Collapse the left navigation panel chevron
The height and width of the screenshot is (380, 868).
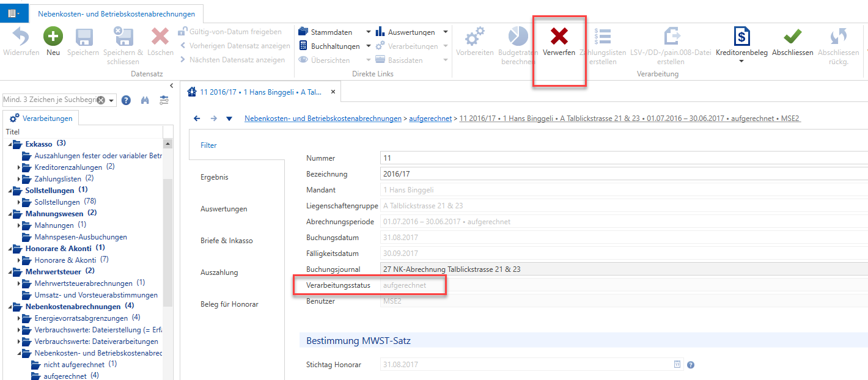tap(171, 86)
